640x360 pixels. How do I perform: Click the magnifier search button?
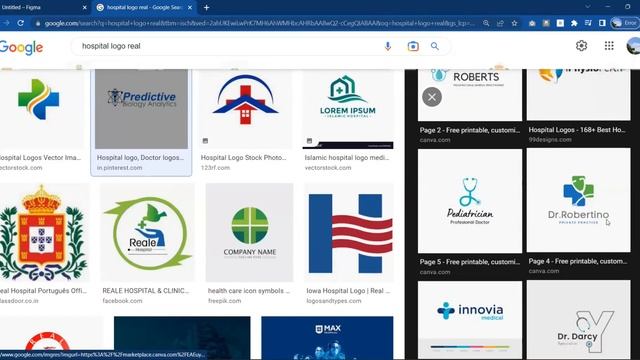point(435,46)
